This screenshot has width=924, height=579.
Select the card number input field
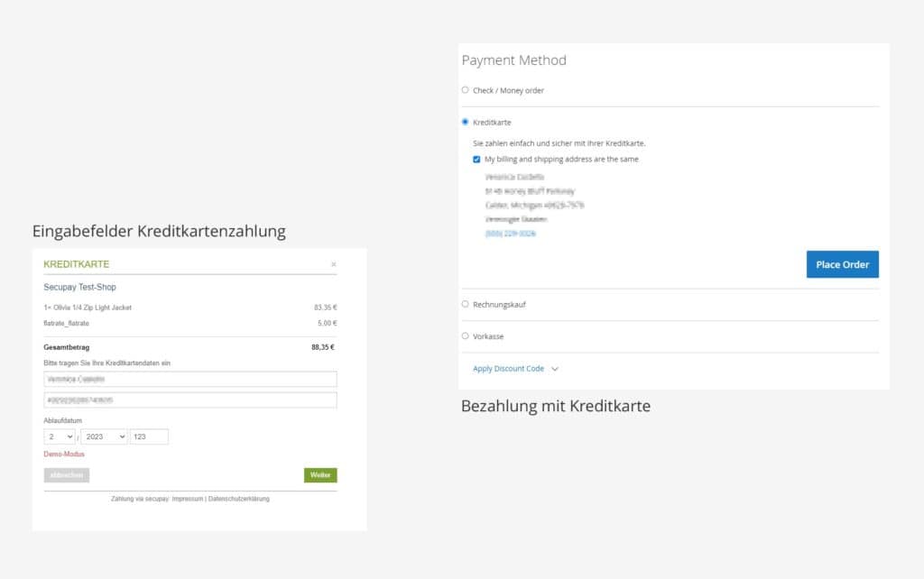tap(189, 399)
